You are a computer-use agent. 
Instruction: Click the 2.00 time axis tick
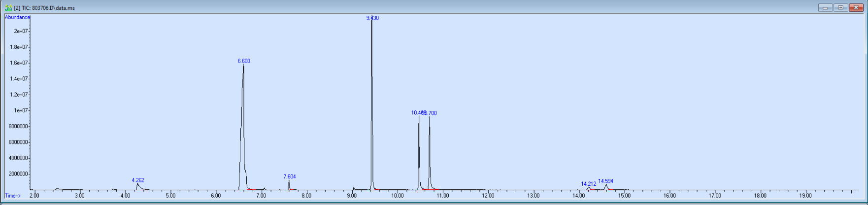(34, 196)
